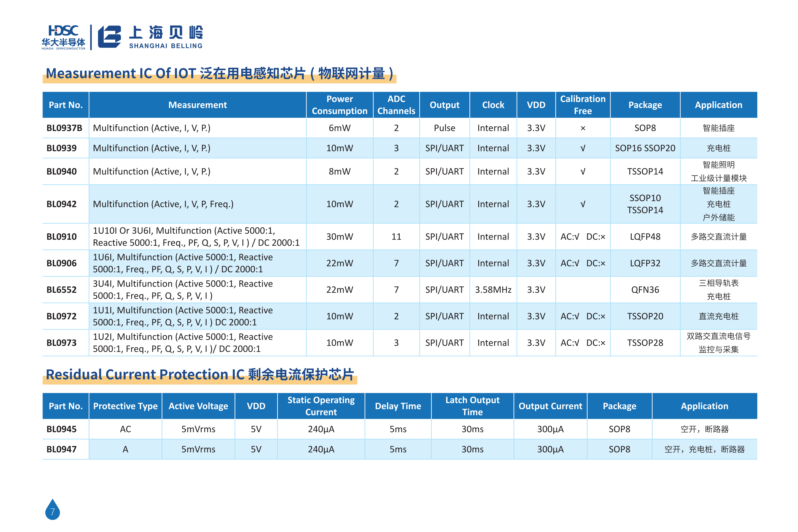Select part number BL0942
This screenshot has height=532, width=798.
(61, 204)
